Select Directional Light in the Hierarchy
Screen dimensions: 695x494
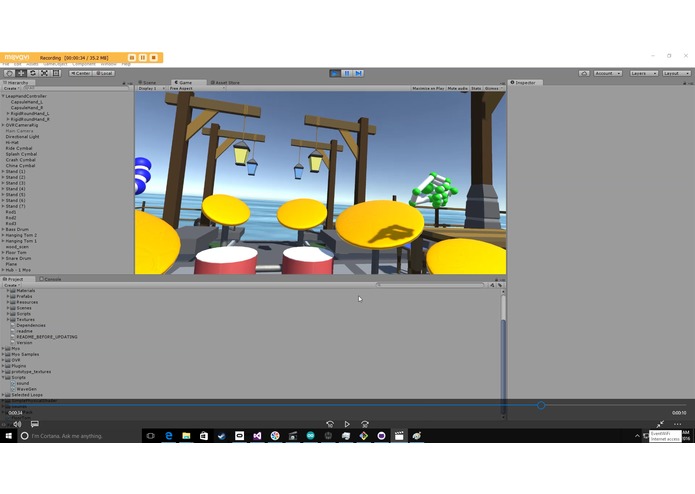pyautogui.click(x=22, y=137)
